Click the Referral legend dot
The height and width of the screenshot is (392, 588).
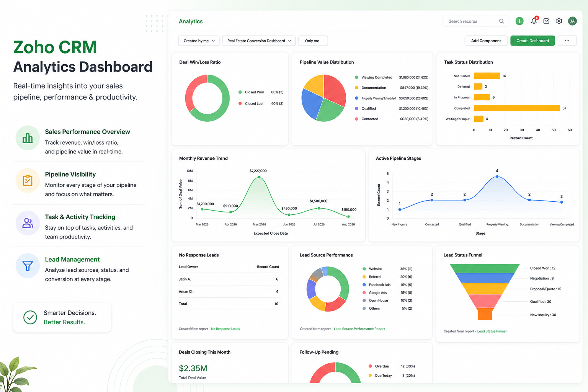coord(364,277)
